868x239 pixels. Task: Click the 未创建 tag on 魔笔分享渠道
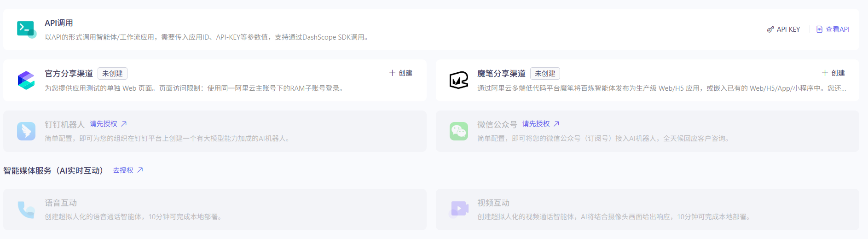coord(545,73)
